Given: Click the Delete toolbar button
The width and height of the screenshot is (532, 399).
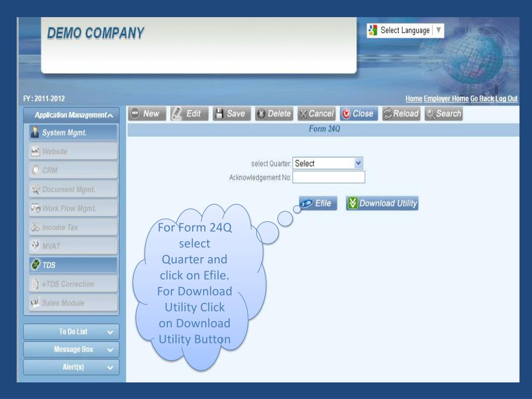Looking at the screenshot, I should 274,114.
